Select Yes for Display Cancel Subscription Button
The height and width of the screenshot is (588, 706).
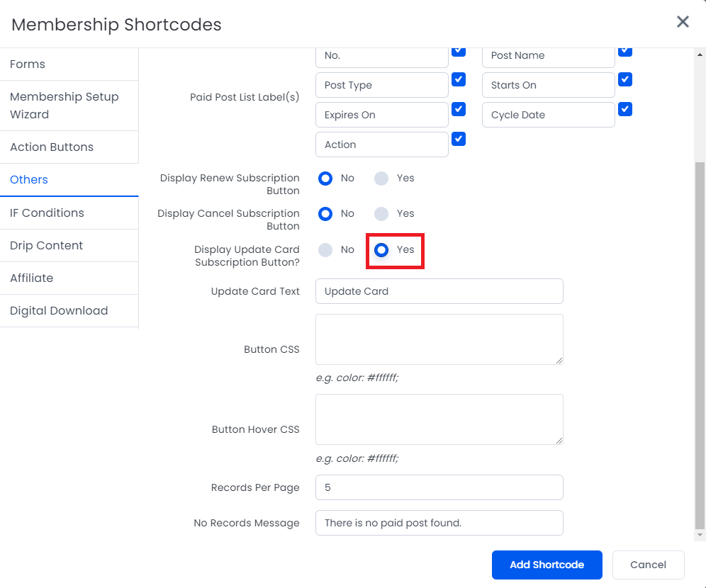(381, 214)
